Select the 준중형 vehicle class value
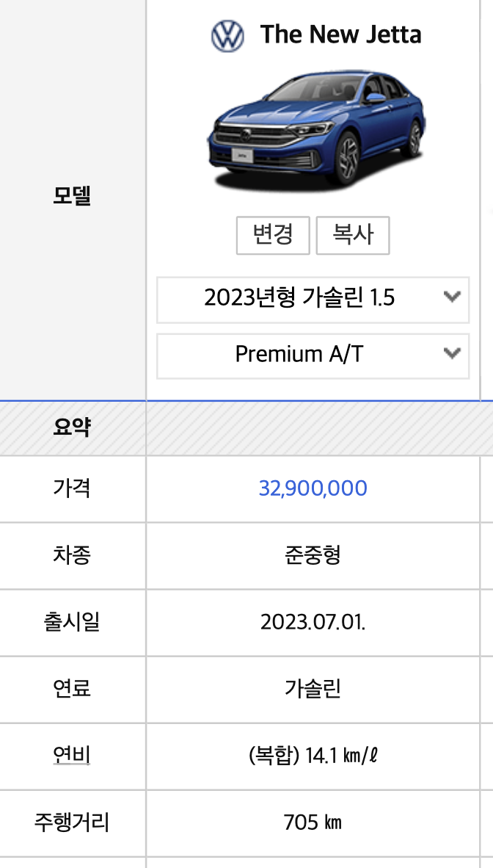The height and width of the screenshot is (868, 493). click(x=313, y=555)
